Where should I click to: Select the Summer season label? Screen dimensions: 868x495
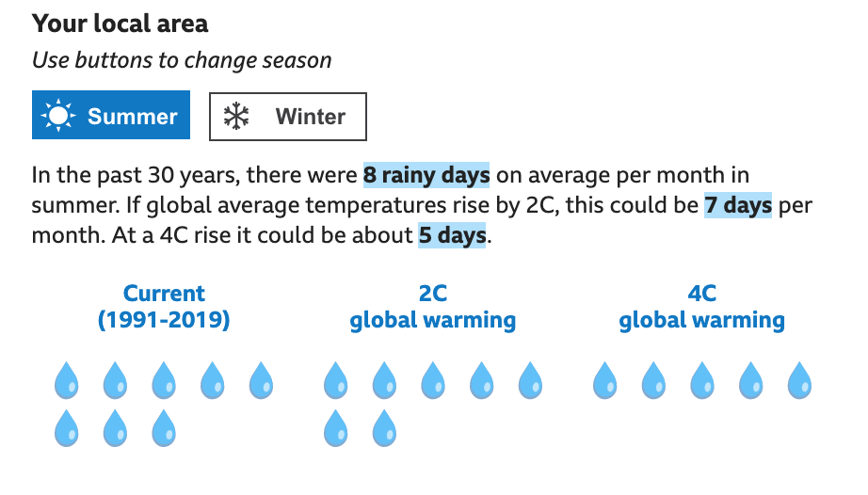point(133,117)
